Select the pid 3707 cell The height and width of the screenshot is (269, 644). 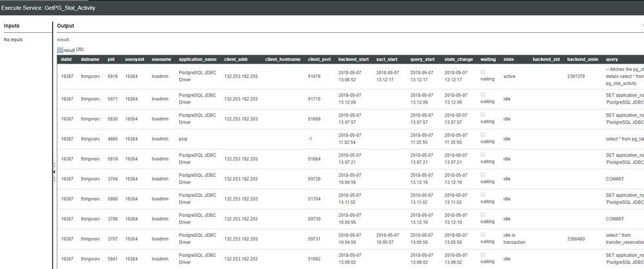113,239
